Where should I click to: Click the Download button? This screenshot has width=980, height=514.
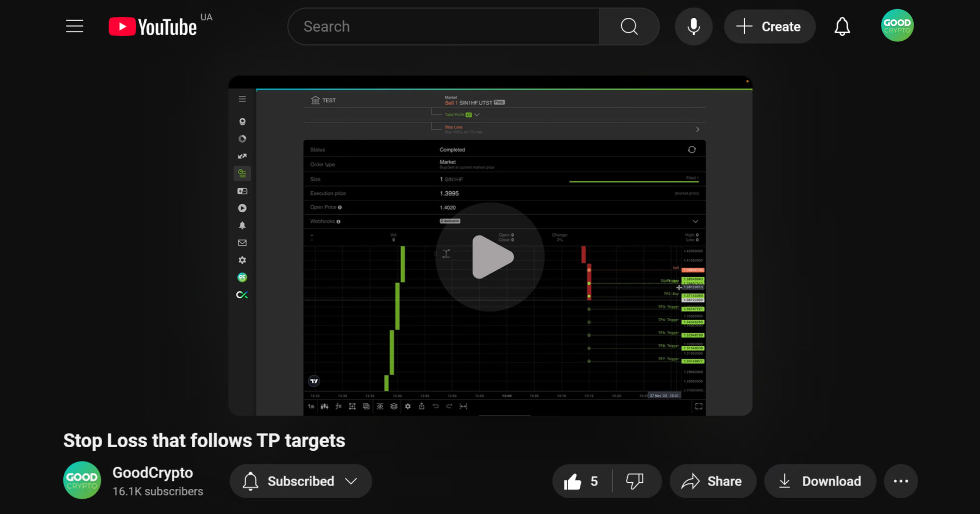pyautogui.click(x=820, y=481)
